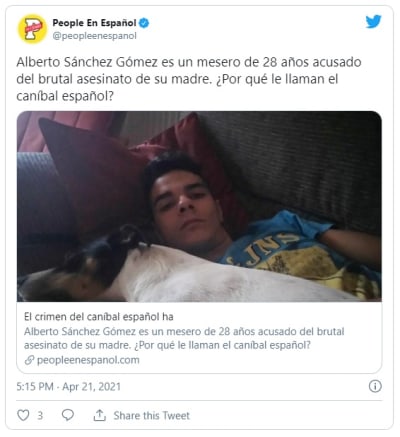Reply using the speech bubble icon
The image size is (400, 437).
tap(68, 415)
